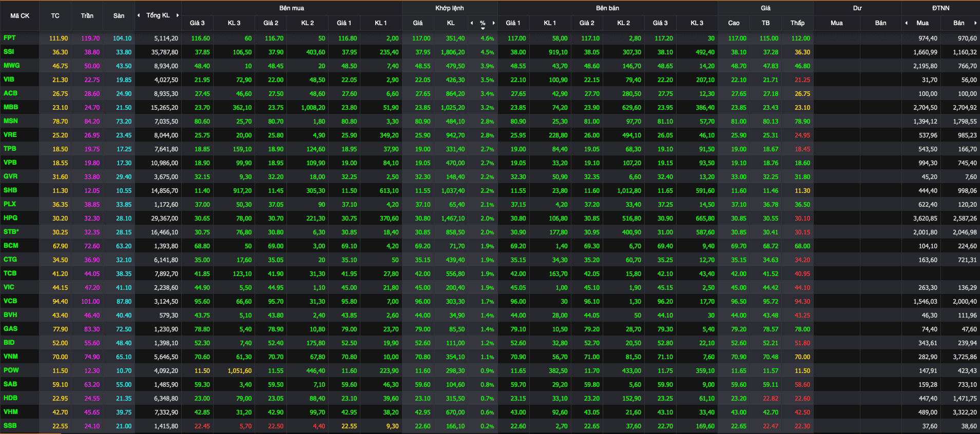Open the VPB stock symbol
Viewport: 980px width, 434px height.
[x=10, y=163]
